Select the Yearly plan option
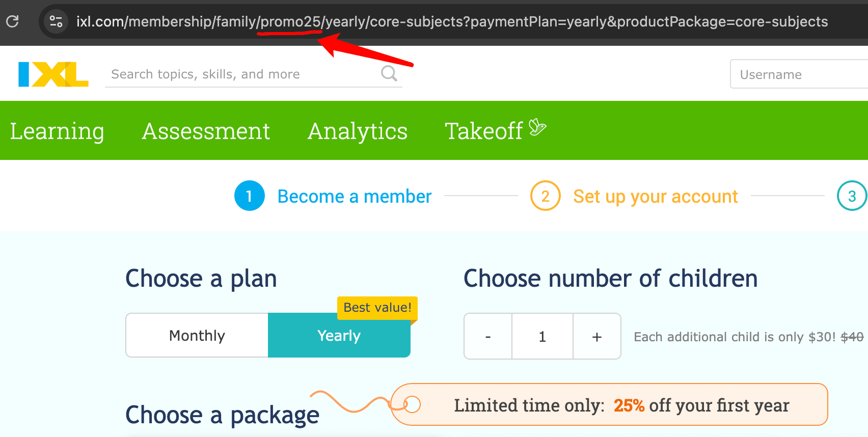Image resolution: width=868 pixels, height=437 pixels. 339,335
